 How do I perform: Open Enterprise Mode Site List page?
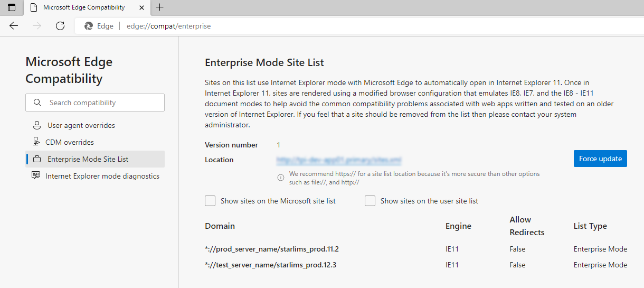[95, 159]
